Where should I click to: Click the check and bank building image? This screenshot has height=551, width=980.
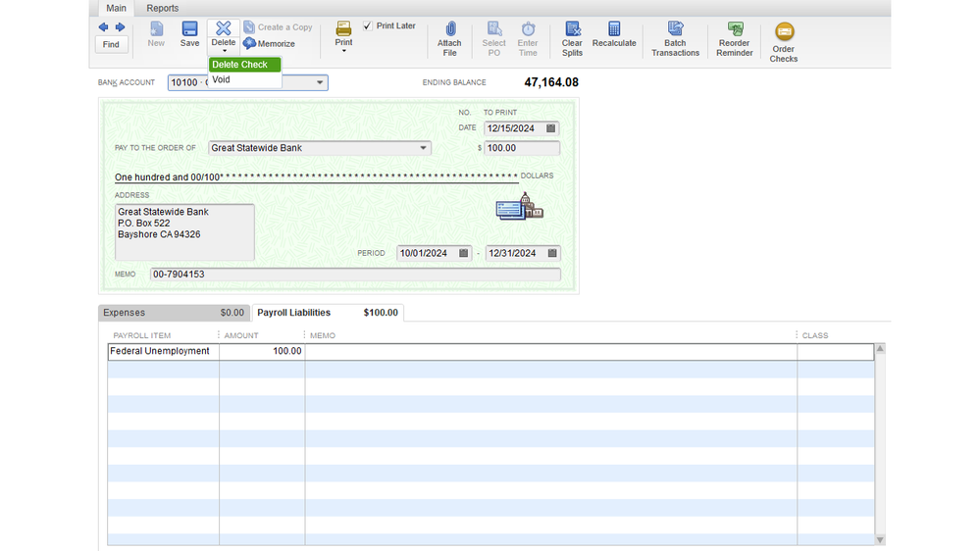(x=519, y=206)
